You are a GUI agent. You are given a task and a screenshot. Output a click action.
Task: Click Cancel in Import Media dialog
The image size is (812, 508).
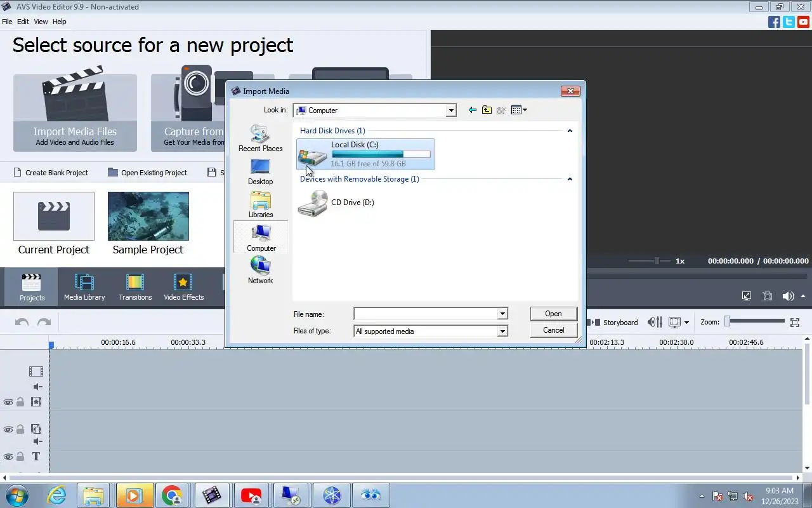click(x=553, y=330)
